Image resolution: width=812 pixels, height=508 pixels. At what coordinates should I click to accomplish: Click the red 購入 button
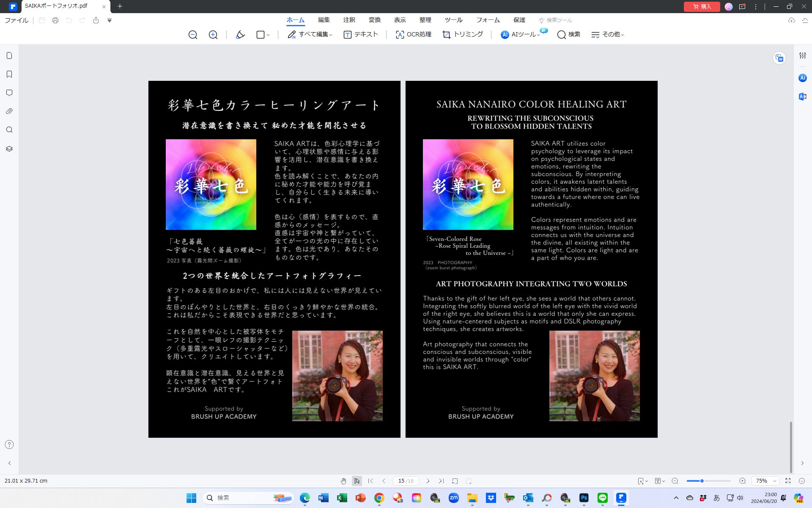[702, 6]
